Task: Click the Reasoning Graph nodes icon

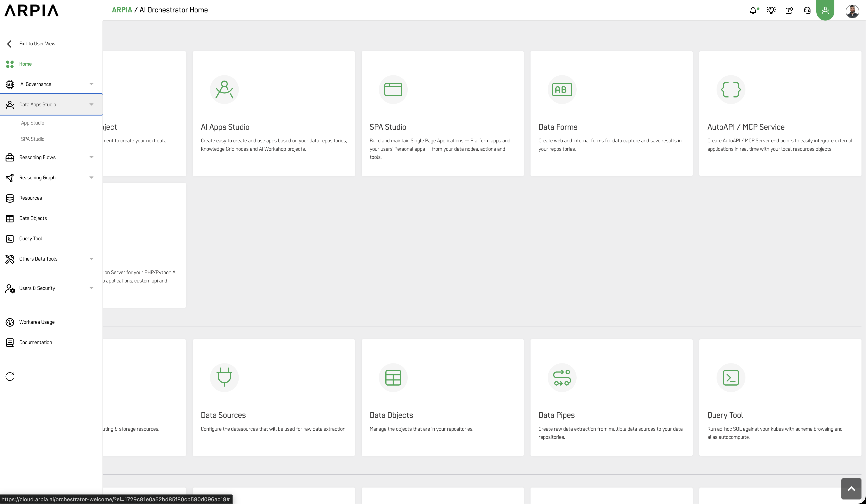Action: tap(10, 178)
